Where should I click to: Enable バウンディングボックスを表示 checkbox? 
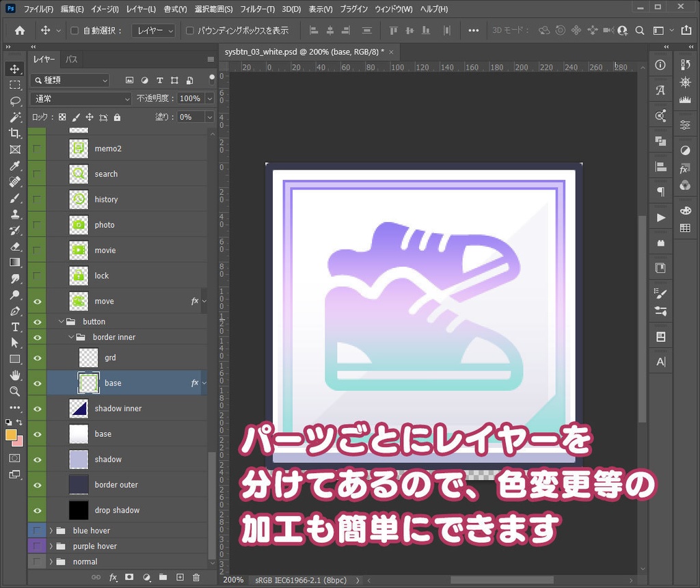point(189,30)
